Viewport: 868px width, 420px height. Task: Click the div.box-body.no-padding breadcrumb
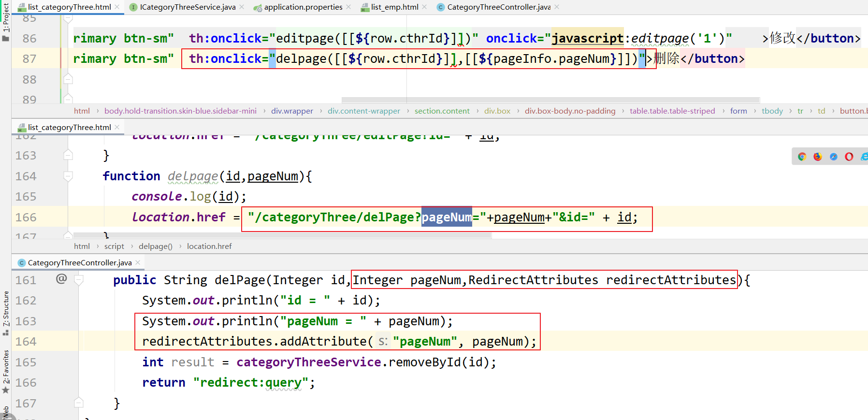click(570, 111)
